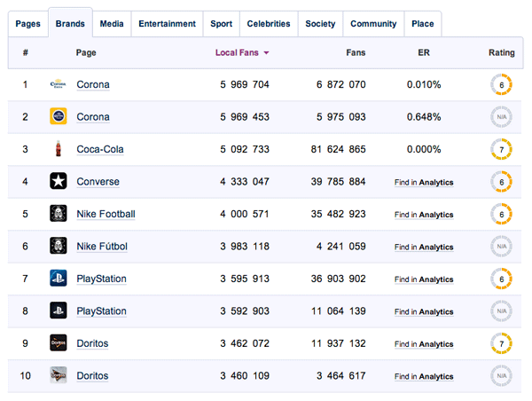Open the Corona link in row 2
The width and height of the screenshot is (532, 401).
coord(93,117)
